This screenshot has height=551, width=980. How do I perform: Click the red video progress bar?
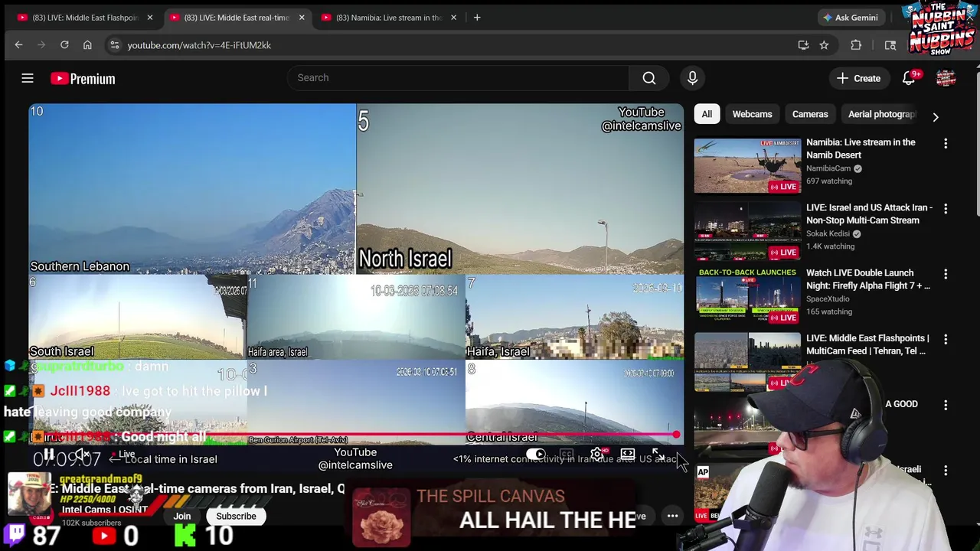(354, 435)
